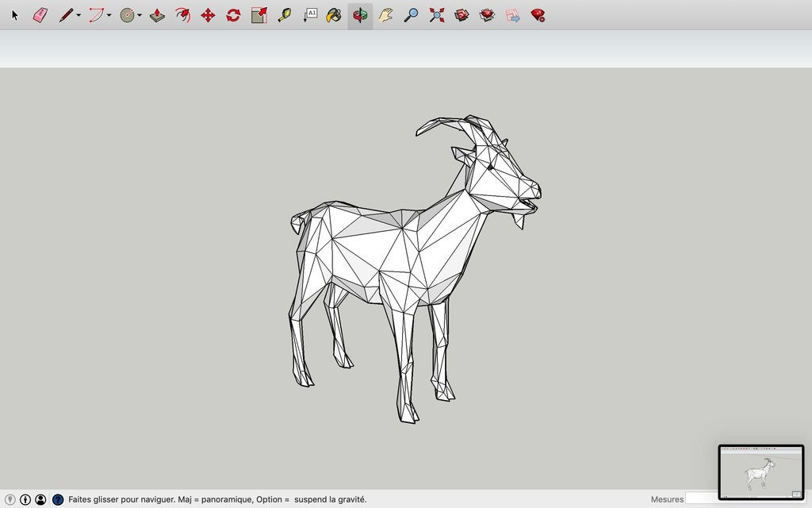812x508 pixels.
Task: Select the Tape Measure tool
Action: 285,13
